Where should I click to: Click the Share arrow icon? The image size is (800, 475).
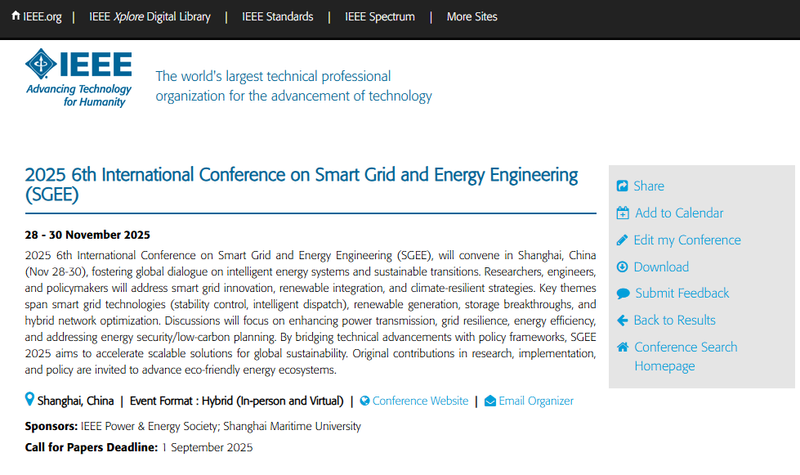coord(622,186)
